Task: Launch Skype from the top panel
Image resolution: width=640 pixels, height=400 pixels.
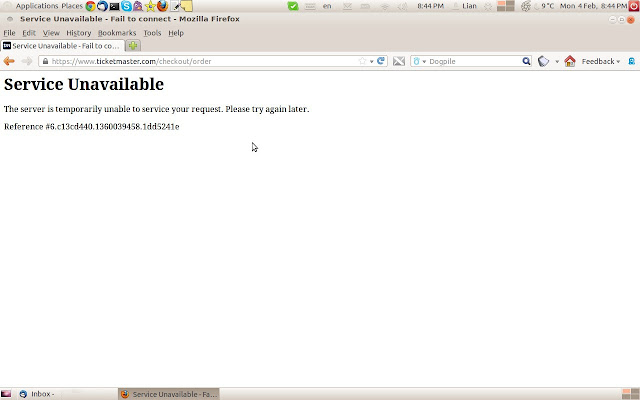Action: tap(126, 6)
